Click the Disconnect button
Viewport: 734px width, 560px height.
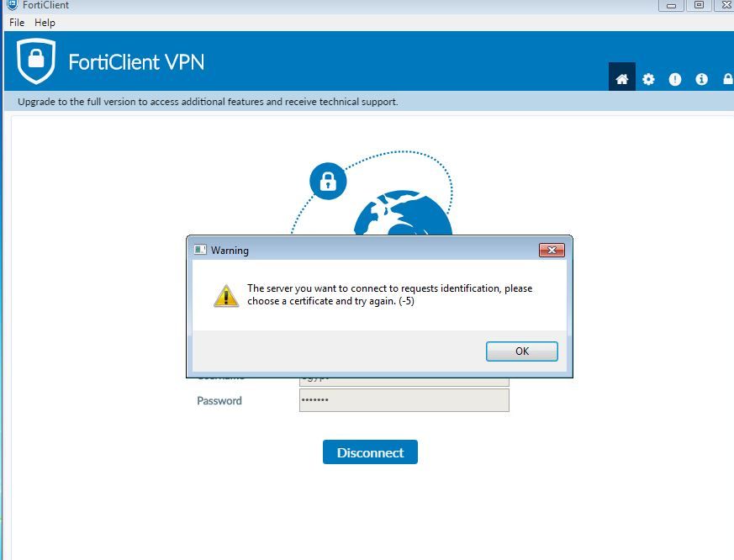click(370, 452)
